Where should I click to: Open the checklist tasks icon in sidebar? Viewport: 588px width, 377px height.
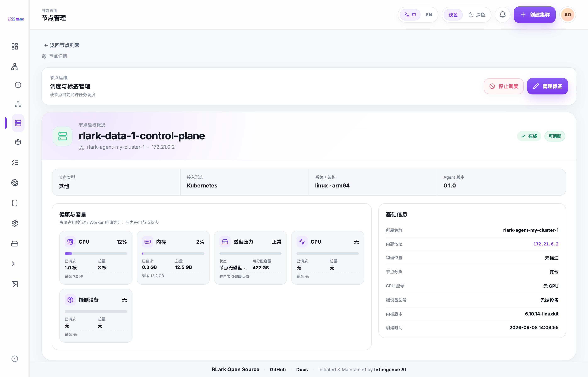(x=15, y=162)
